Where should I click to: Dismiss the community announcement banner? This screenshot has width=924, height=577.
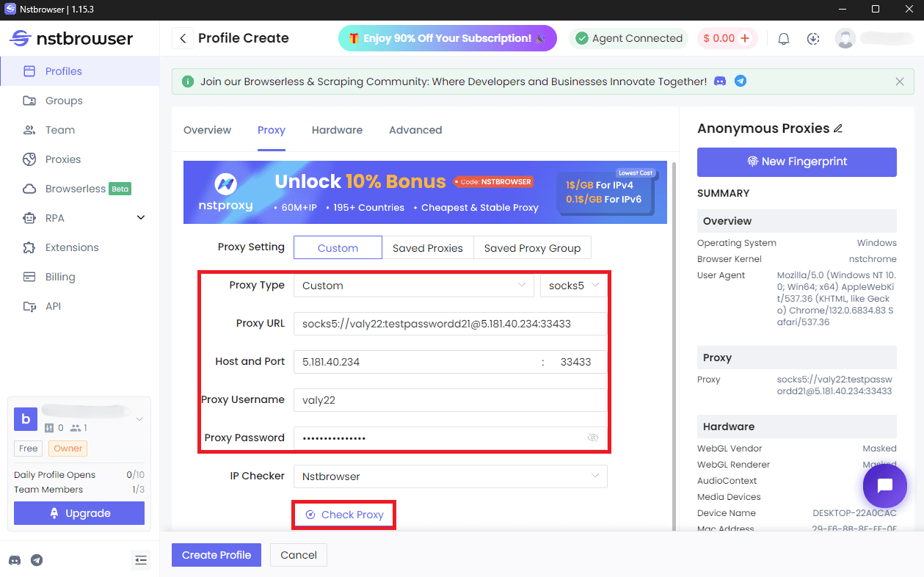point(900,81)
